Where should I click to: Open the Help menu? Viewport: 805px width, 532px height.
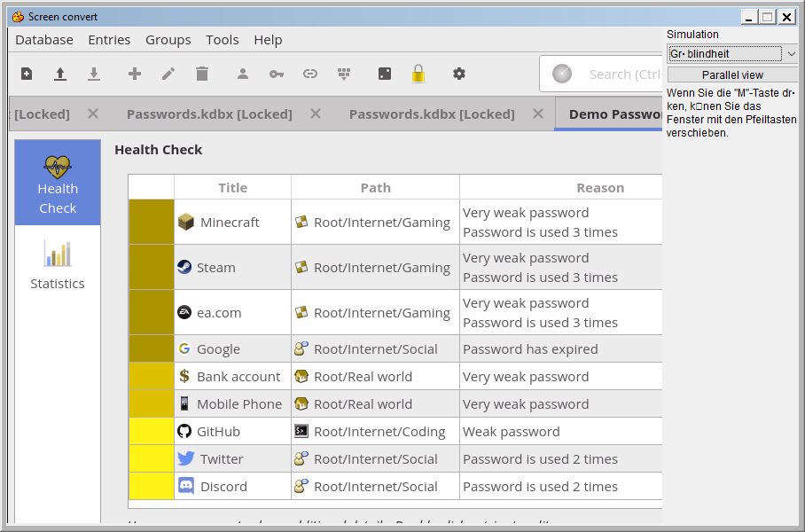[268, 40]
